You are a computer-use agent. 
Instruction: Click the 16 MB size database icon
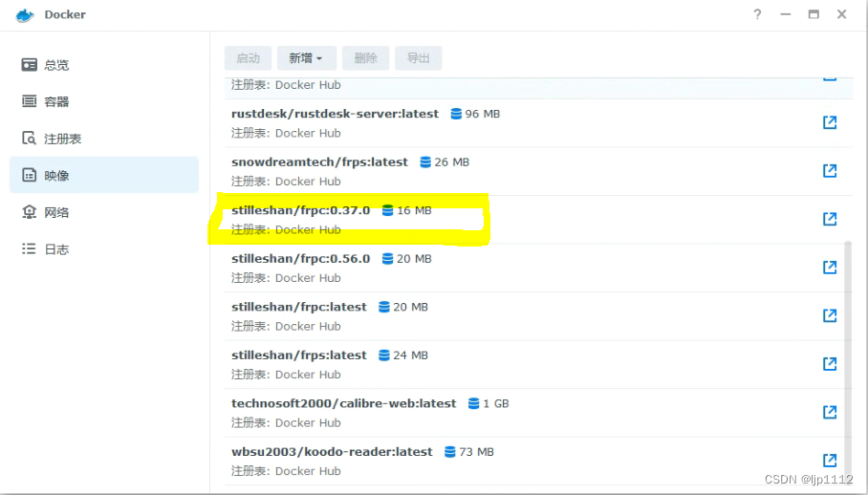click(x=387, y=210)
